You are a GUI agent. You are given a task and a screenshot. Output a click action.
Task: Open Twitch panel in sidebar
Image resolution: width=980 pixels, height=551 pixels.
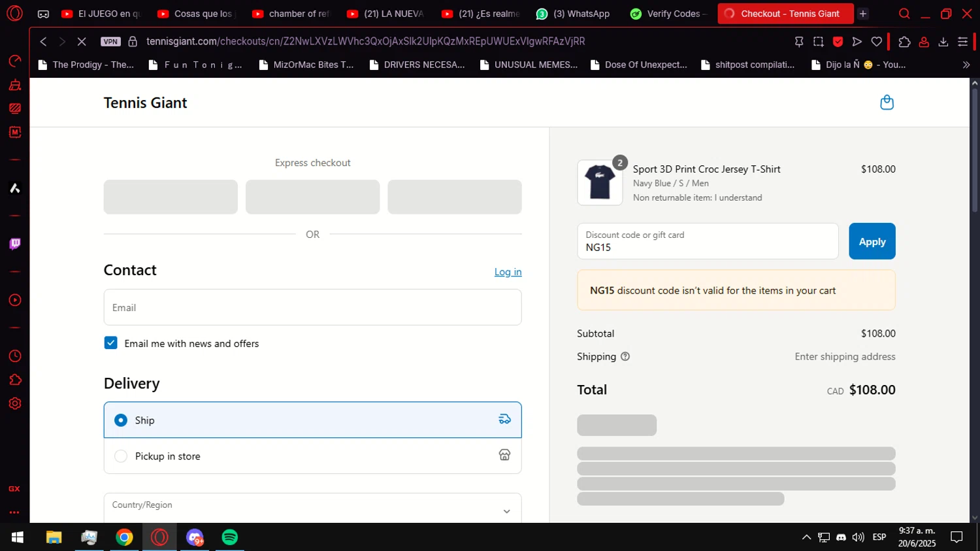pos(14,244)
